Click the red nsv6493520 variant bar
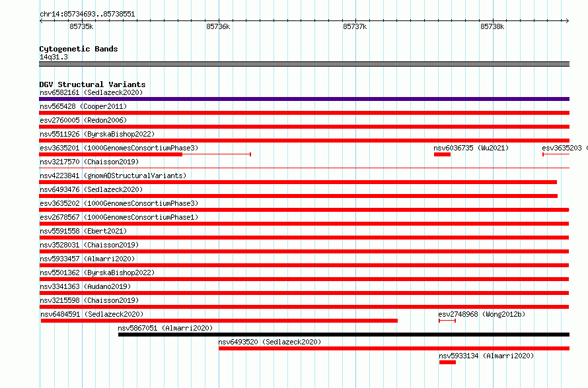Screen dimensions: 588x388 (394, 348)
